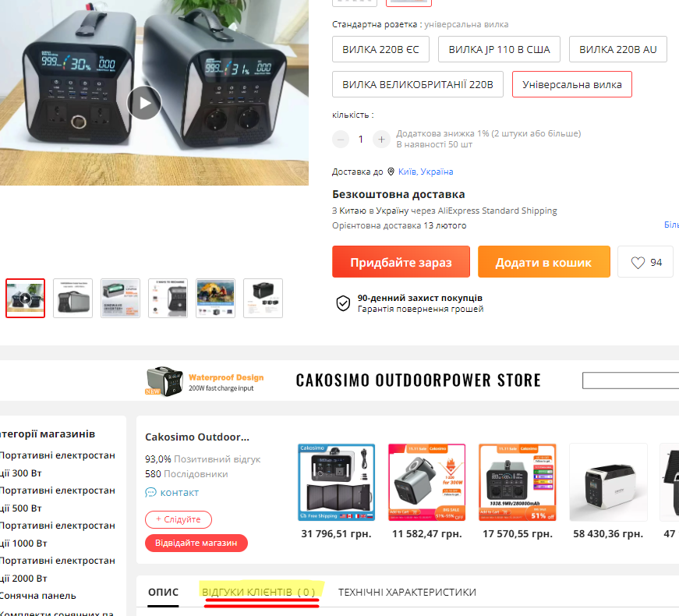Click Придбайте зараз button
Viewport: 679px width, 616px height.
(x=401, y=262)
